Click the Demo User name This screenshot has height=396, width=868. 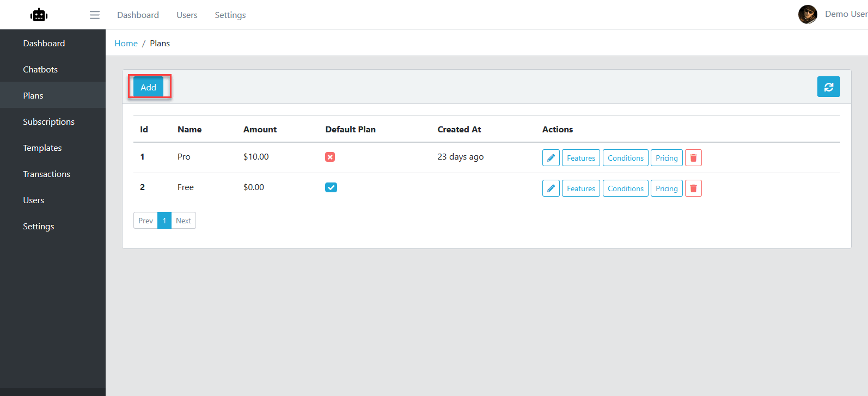click(x=846, y=14)
